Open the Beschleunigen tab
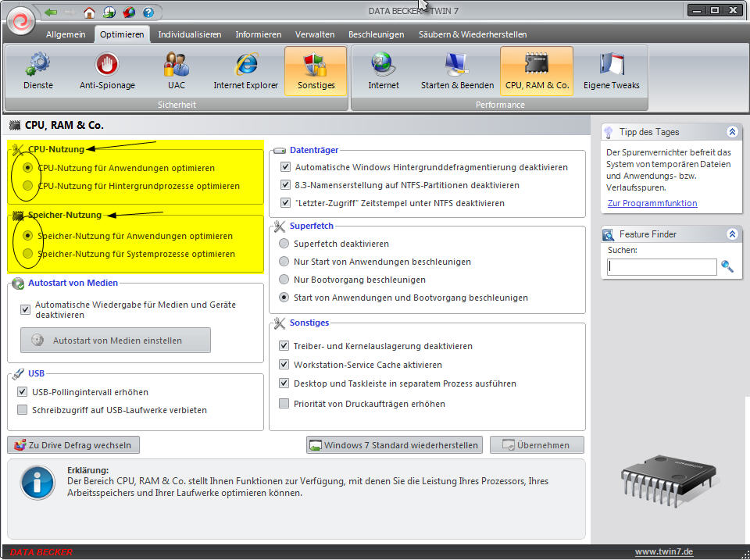 [376, 34]
